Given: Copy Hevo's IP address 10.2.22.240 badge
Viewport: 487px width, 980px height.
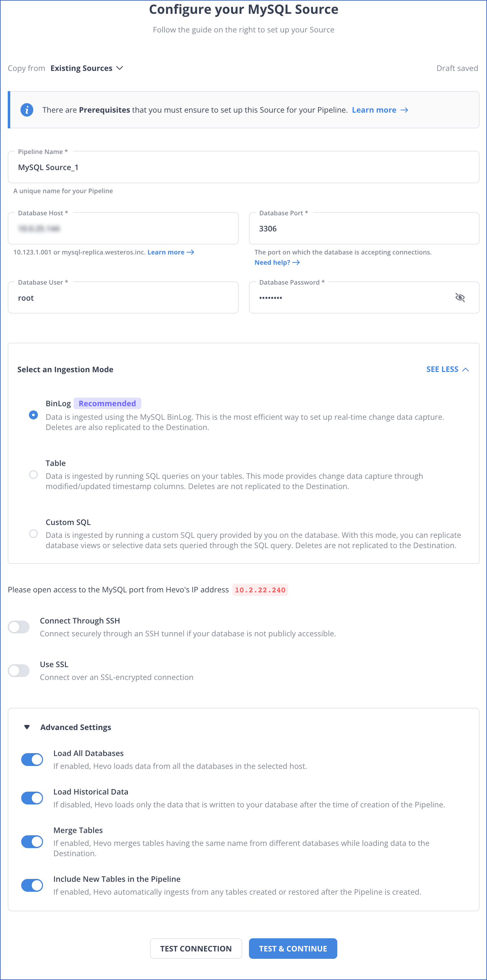Looking at the screenshot, I should pos(260,590).
